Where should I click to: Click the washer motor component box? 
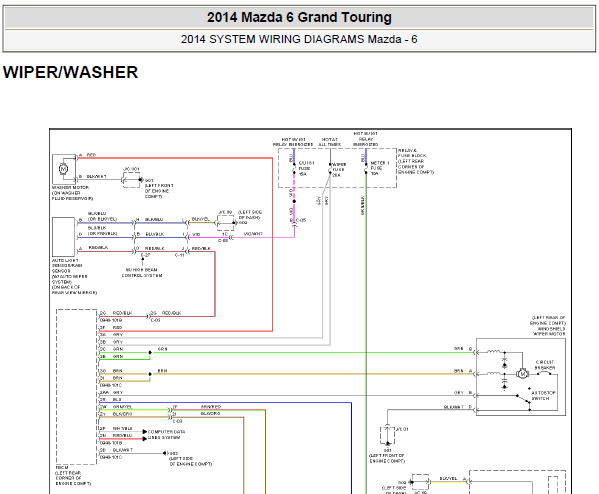[64, 169]
